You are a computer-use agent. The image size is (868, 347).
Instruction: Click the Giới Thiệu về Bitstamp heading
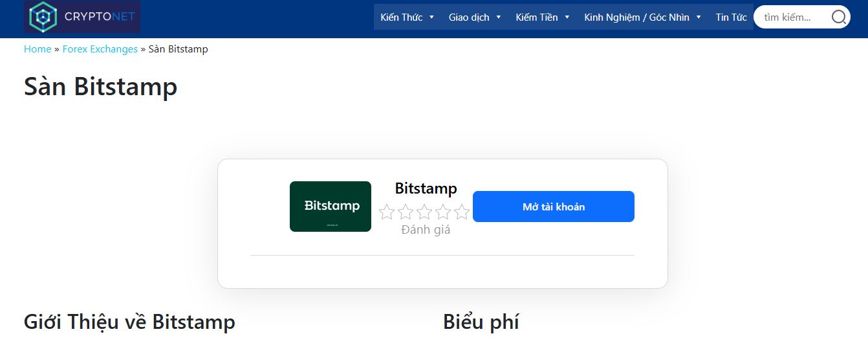pyautogui.click(x=129, y=322)
